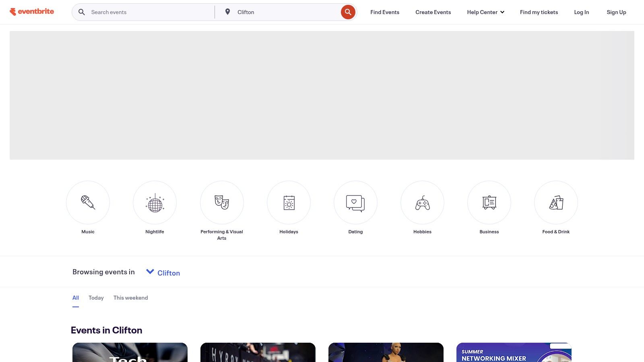Click the orange search button
Screen dimensions: 644x362
pos(348,12)
